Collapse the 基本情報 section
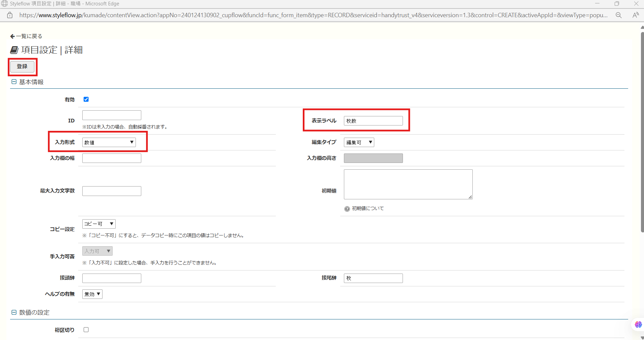Image resolution: width=644 pixels, height=340 pixels. 14,82
